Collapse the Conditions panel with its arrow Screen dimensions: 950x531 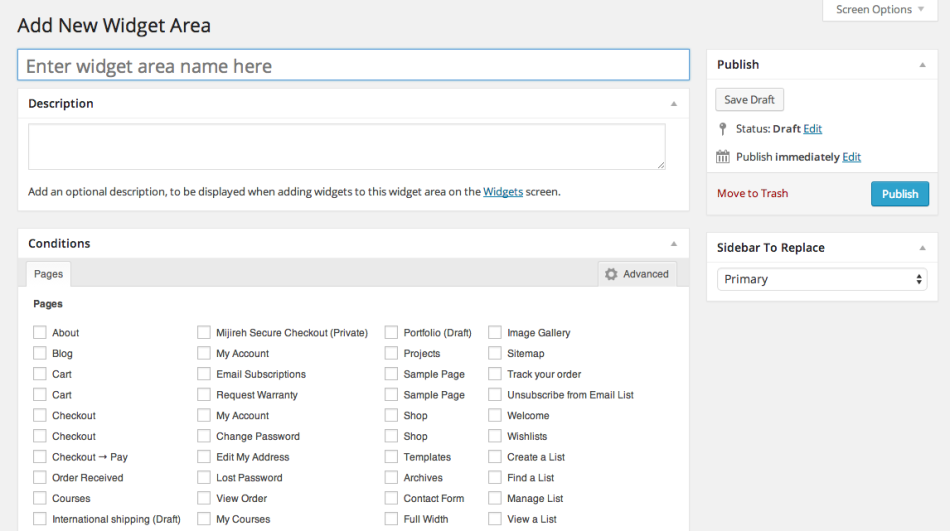[673, 244]
